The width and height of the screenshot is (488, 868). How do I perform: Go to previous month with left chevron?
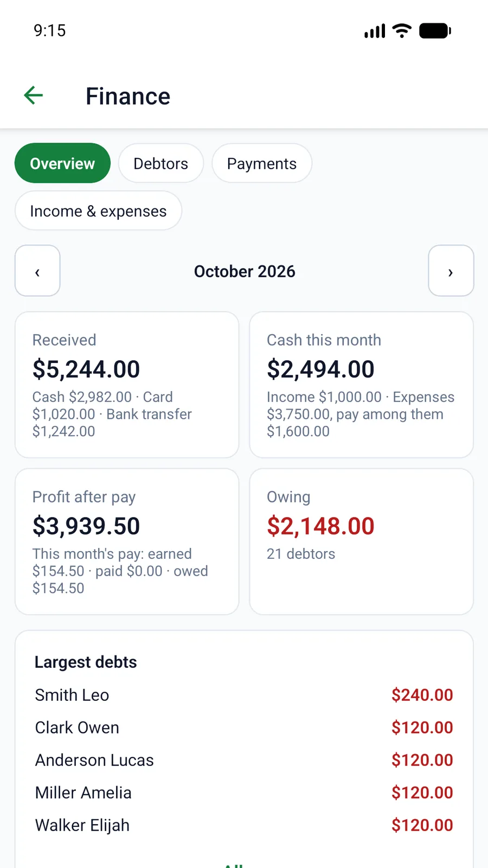pyautogui.click(x=37, y=271)
